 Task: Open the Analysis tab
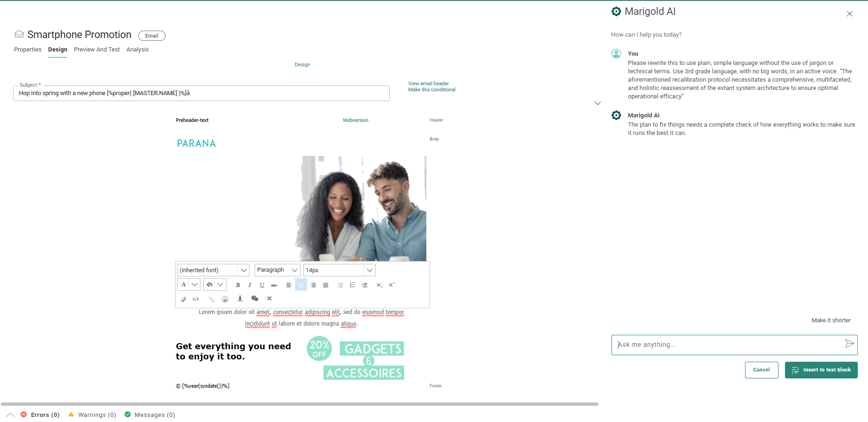(x=137, y=50)
